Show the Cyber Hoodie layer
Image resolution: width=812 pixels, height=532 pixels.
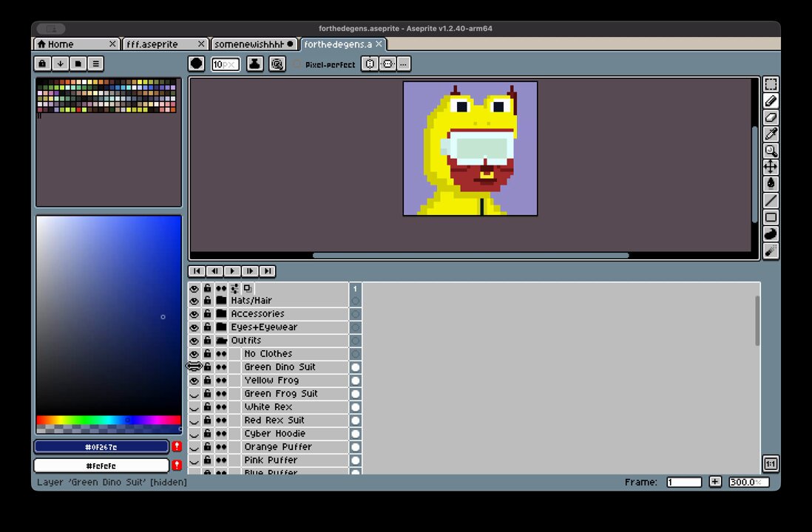(x=194, y=434)
